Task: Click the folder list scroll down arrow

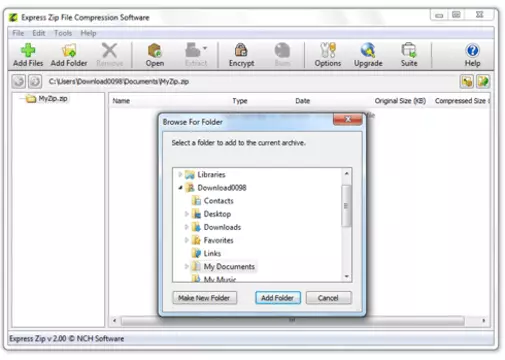Action: [347, 276]
